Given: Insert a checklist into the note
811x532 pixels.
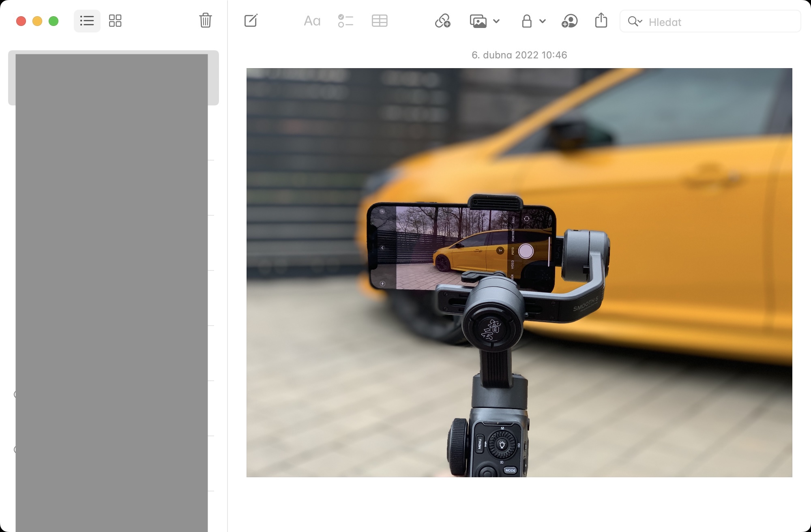Looking at the screenshot, I should click(x=345, y=21).
